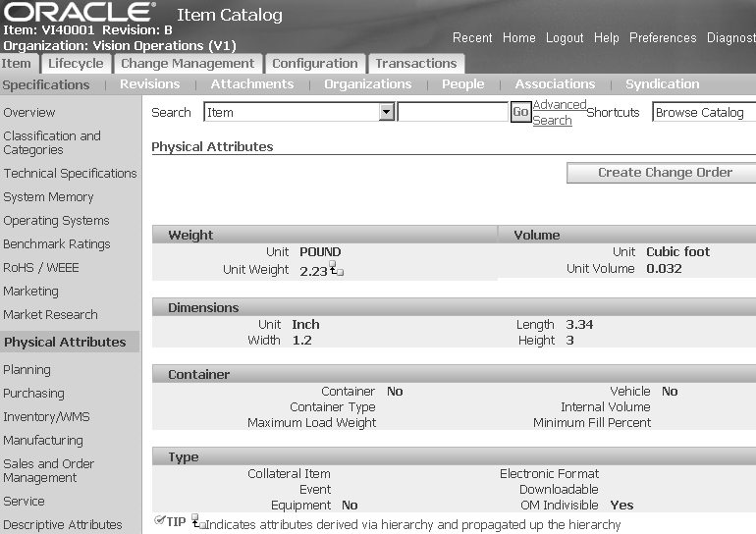Click the hierarchy icon in the TIP line

[x=198, y=521]
